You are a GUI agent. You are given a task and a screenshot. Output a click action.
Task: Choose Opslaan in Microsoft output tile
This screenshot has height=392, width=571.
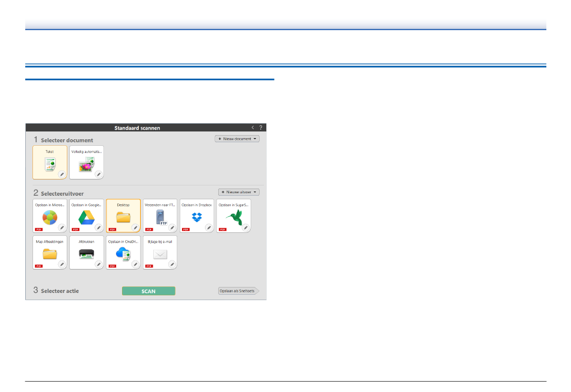click(x=50, y=216)
